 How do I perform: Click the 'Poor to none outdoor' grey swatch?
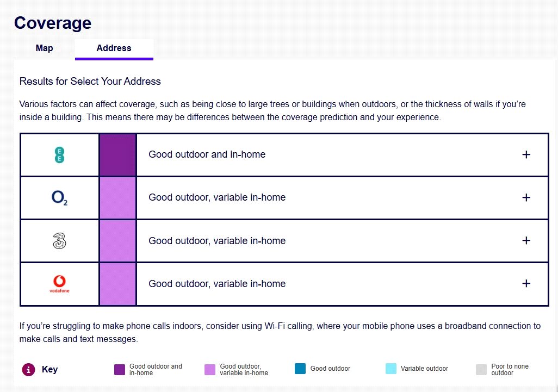pyautogui.click(x=481, y=370)
